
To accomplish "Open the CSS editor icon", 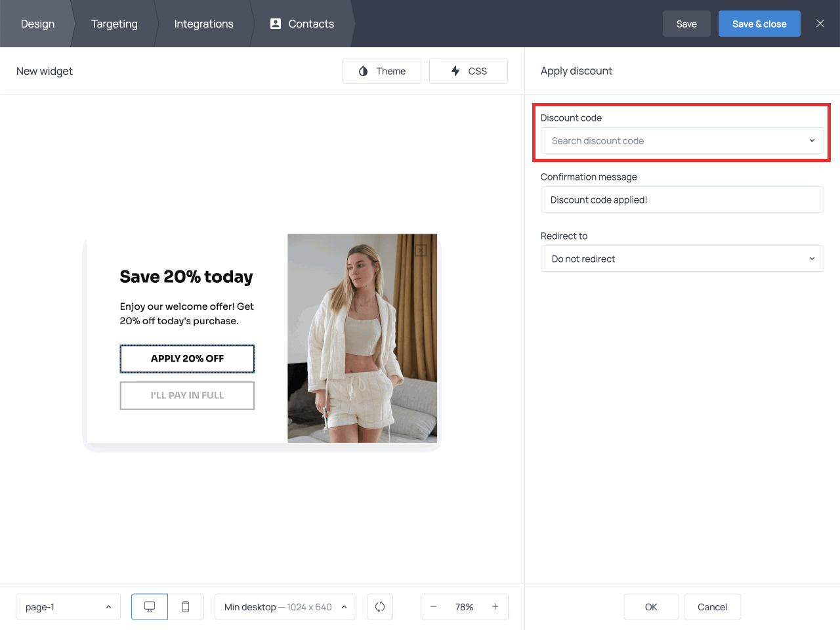I will pos(456,70).
